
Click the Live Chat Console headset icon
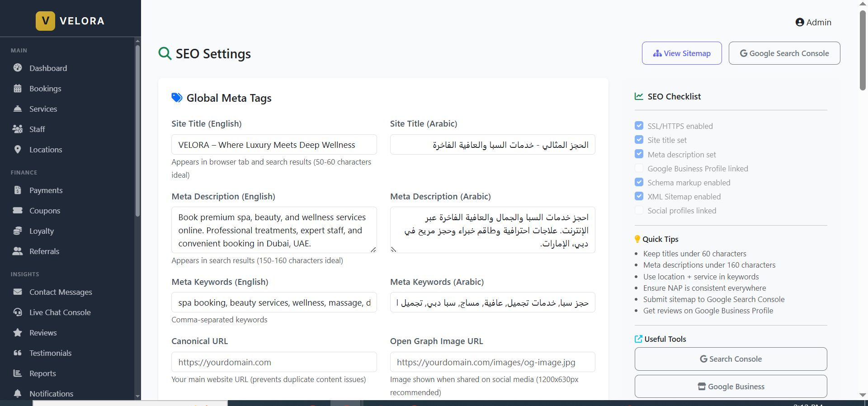(18, 312)
